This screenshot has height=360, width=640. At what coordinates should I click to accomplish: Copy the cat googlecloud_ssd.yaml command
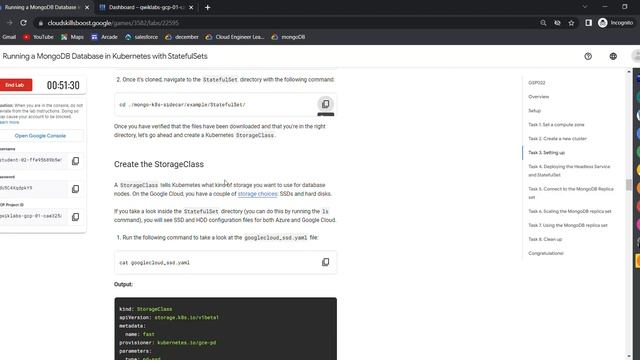(325, 262)
